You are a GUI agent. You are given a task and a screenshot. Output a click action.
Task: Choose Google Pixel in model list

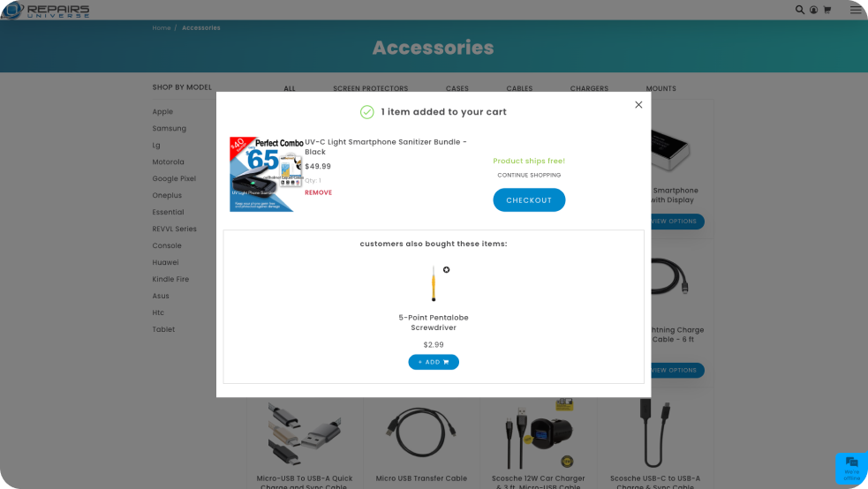coord(174,178)
